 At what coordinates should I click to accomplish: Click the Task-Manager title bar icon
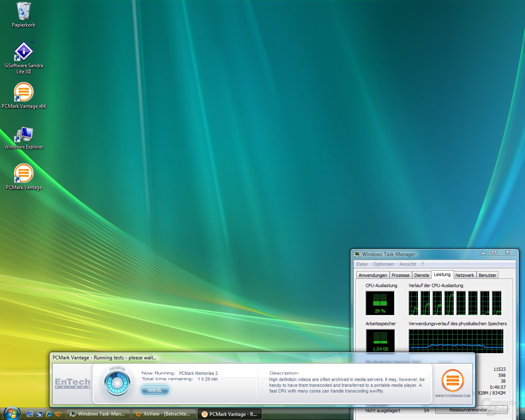(x=357, y=254)
